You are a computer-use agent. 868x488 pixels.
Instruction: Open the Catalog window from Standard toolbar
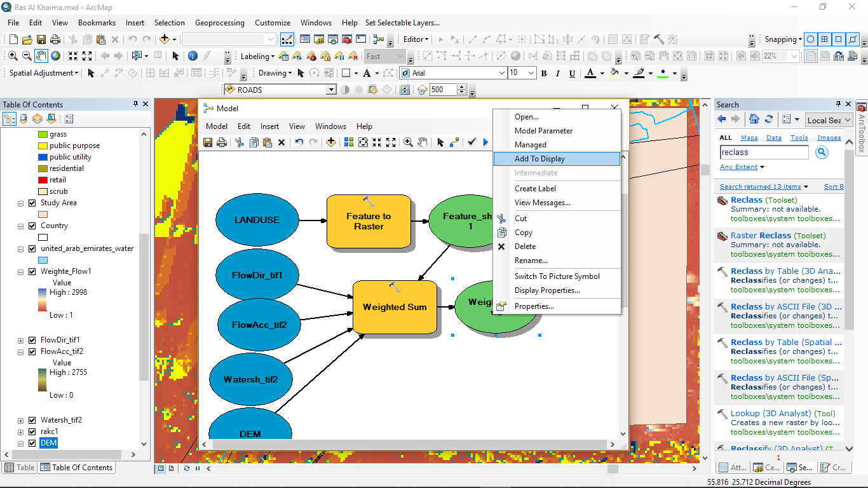pos(318,39)
